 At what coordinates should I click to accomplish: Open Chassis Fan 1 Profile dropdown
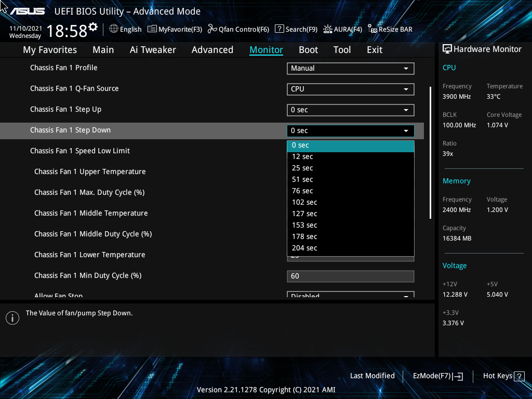tap(351, 69)
